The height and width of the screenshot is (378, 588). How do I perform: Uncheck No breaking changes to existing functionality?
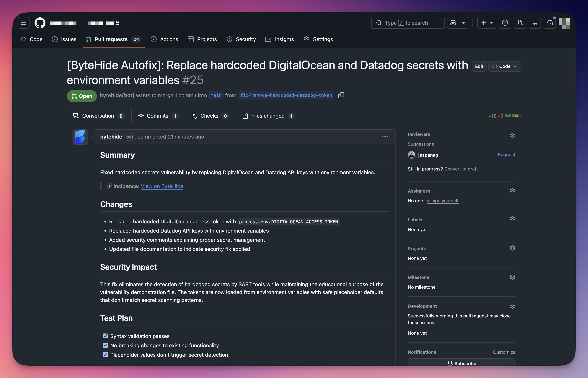tap(106, 345)
